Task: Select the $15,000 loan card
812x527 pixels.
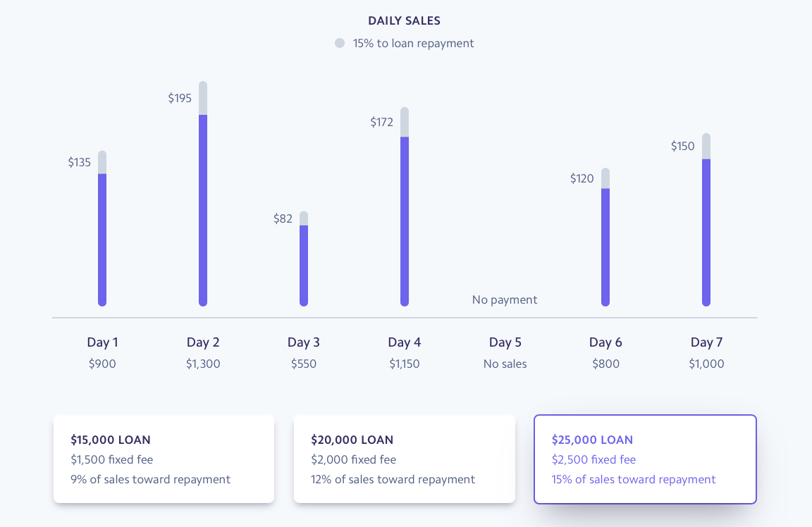Action: pyautogui.click(x=164, y=459)
